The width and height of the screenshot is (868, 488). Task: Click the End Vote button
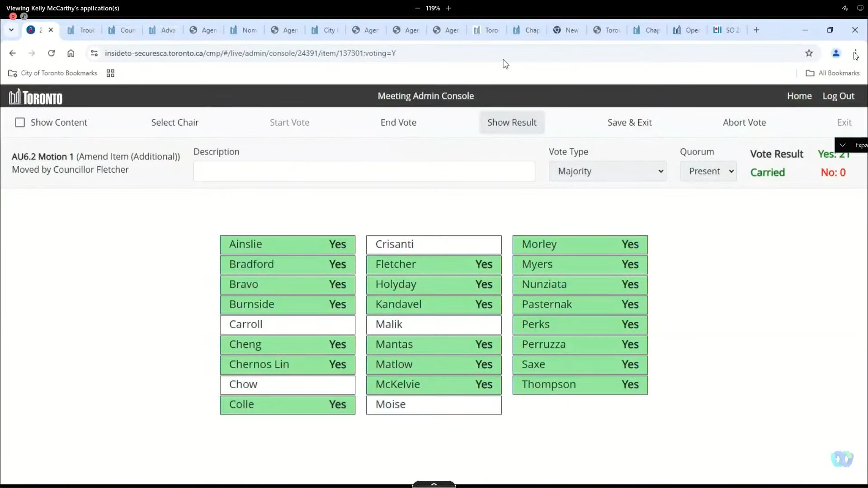(x=398, y=122)
